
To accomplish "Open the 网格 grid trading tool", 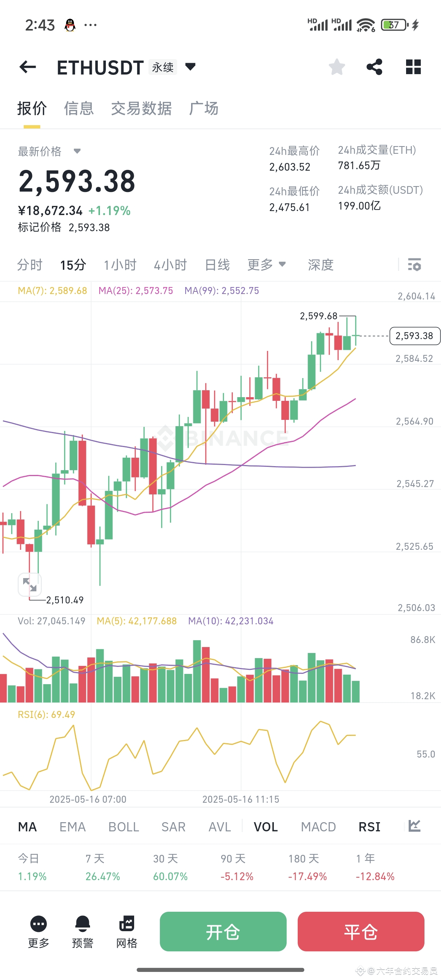I will pyautogui.click(x=126, y=928).
